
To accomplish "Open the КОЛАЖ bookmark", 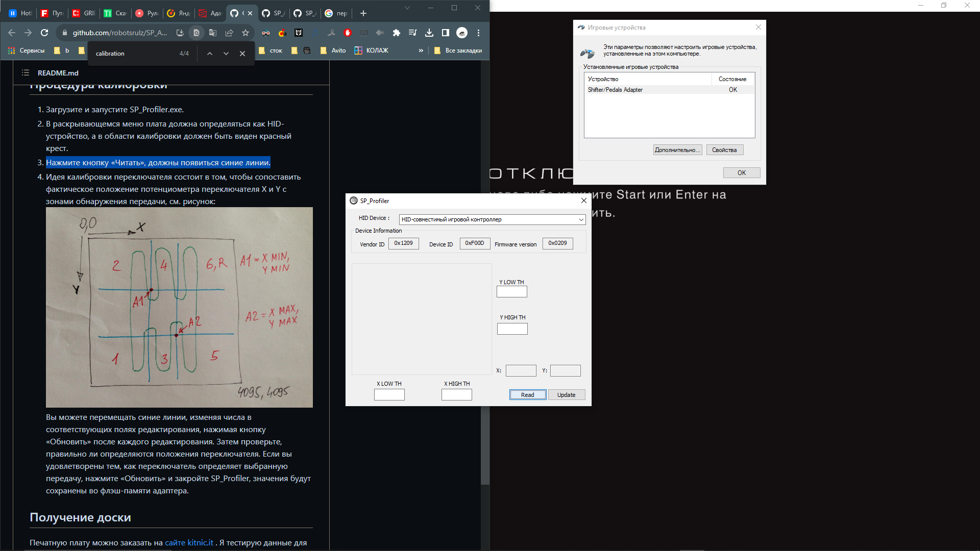I will (372, 51).
